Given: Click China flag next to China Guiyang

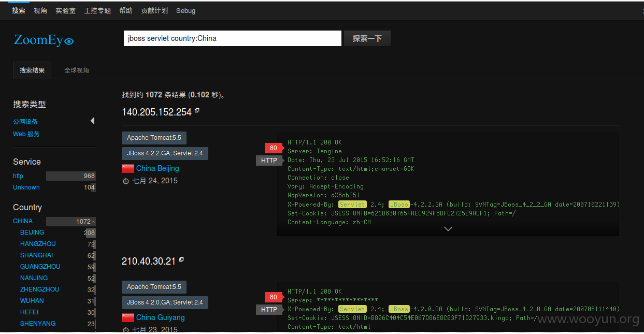Looking at the screenshot, I should 128,317.
